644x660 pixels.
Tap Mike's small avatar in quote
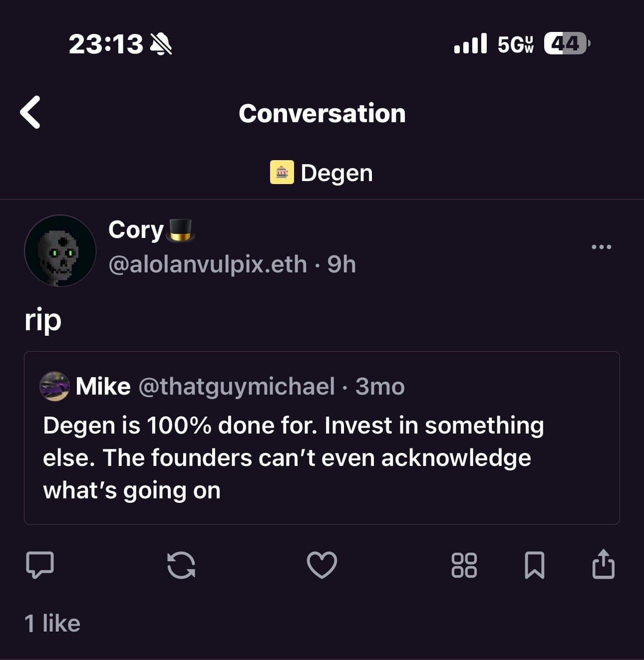54,386
